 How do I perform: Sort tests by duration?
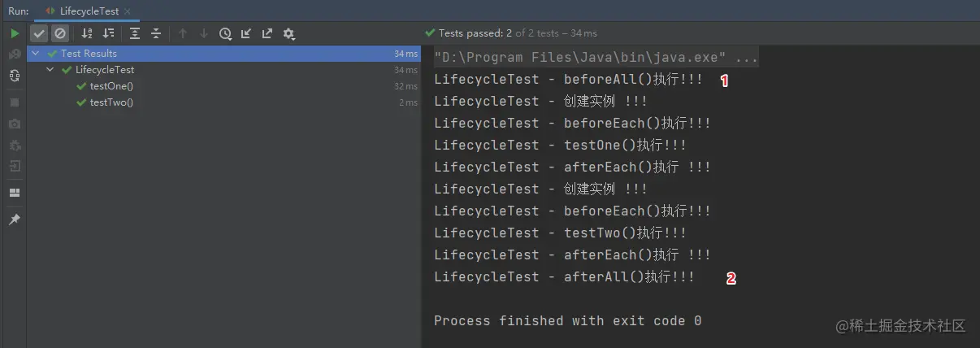108,33
